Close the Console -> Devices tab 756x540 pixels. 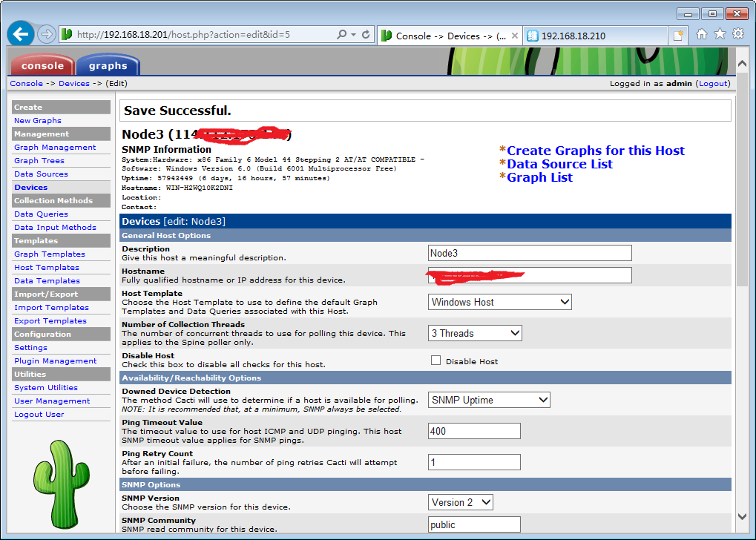pos(514,36)
